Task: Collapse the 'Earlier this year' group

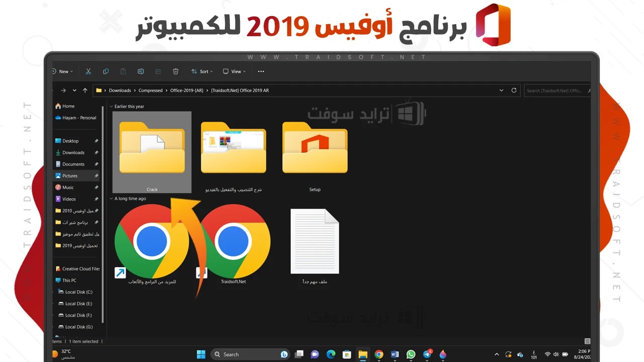Action: coord(111,107)
